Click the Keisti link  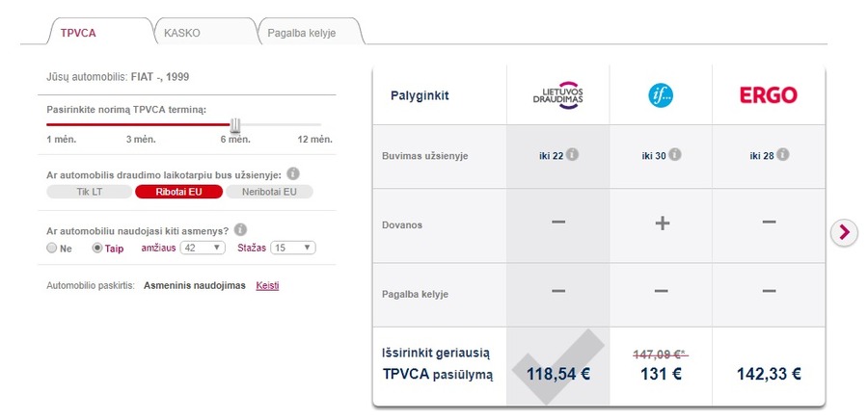tap(267, 286)
